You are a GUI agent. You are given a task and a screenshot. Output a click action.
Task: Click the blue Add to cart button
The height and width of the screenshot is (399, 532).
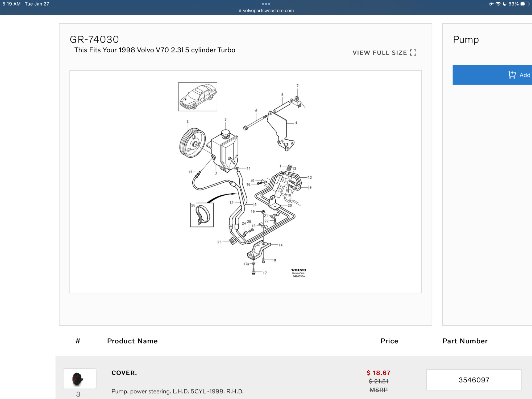tap(492, 75)
